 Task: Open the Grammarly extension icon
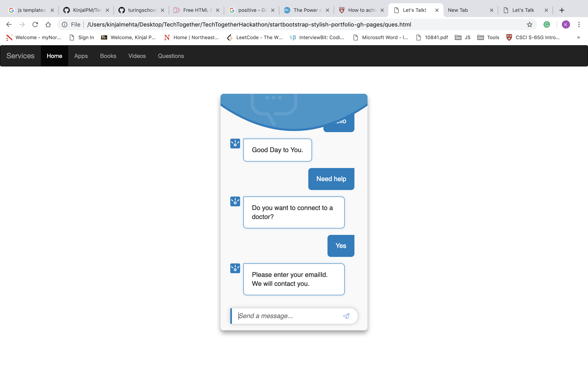click(546, 24)
